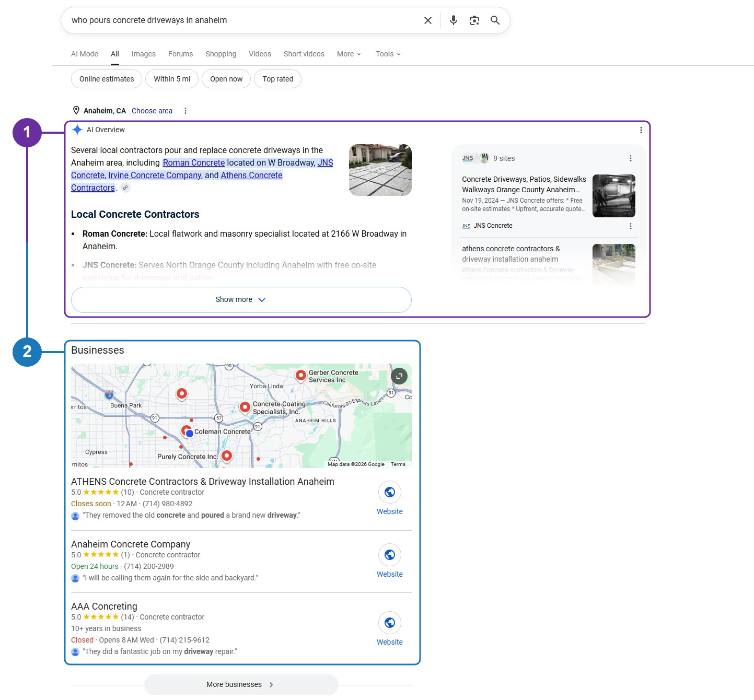Toggle the Within 5 mi filter chip
This screenshot has height=700, width=754.
[x=172, y=79]
